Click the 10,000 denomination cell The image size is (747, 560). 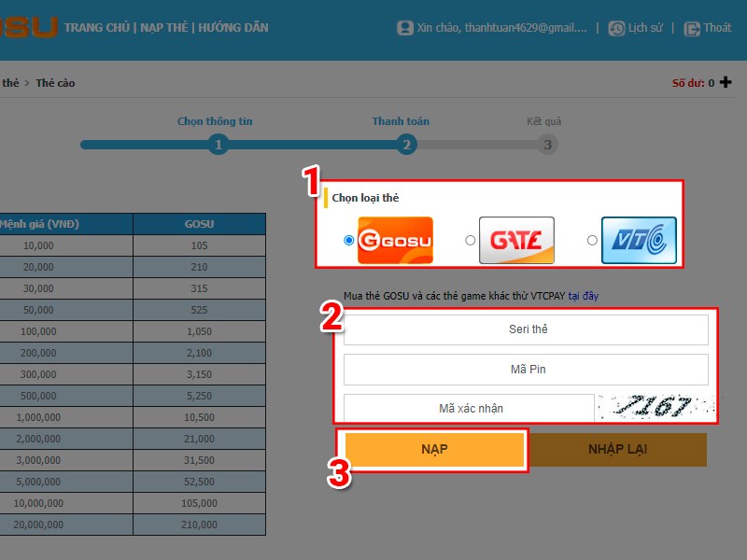tap(66, 245)
